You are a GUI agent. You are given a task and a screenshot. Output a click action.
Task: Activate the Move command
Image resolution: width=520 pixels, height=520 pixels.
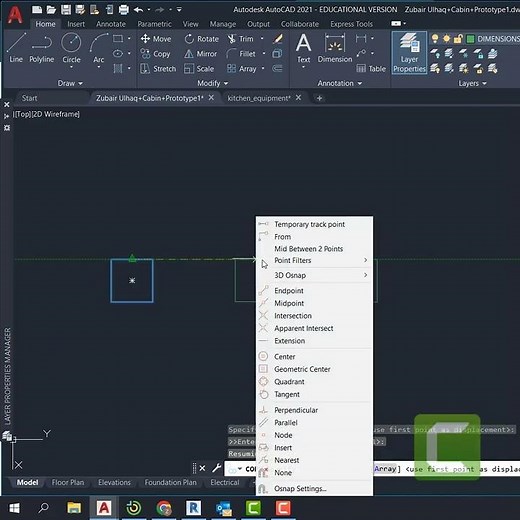click(x=156, y=39)
